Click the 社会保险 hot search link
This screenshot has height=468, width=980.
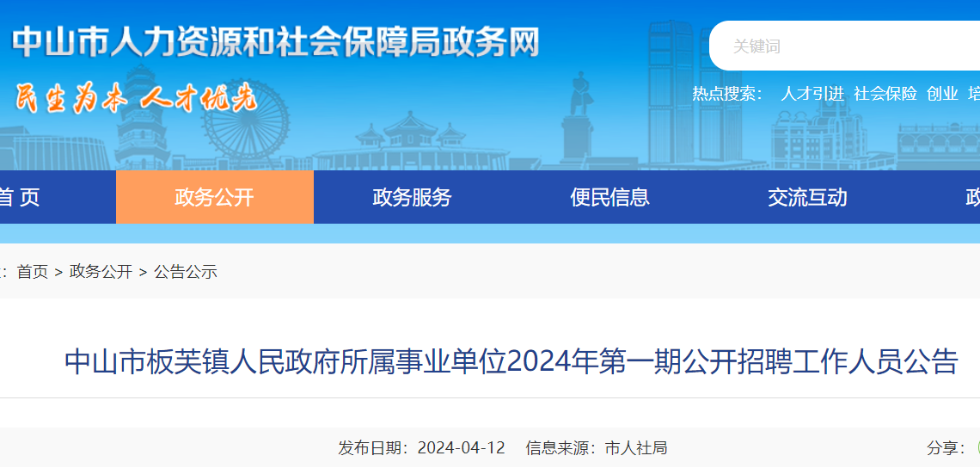tap(885, 94)
